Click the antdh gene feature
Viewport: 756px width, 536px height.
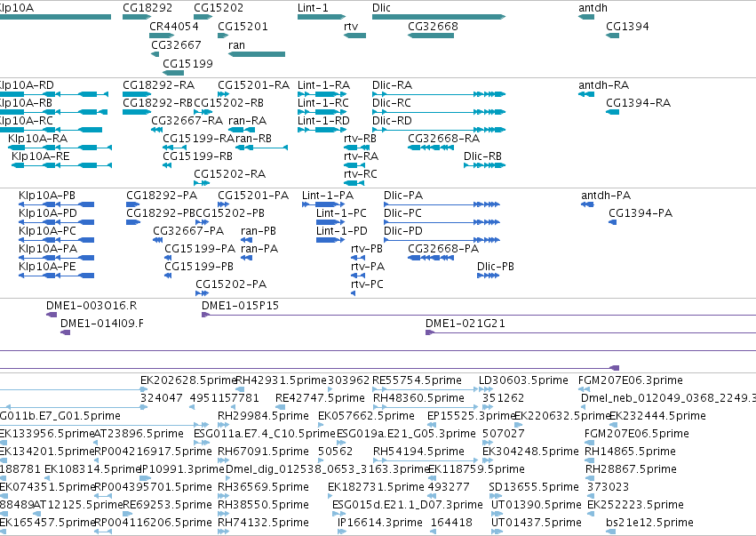pos(586,17)
